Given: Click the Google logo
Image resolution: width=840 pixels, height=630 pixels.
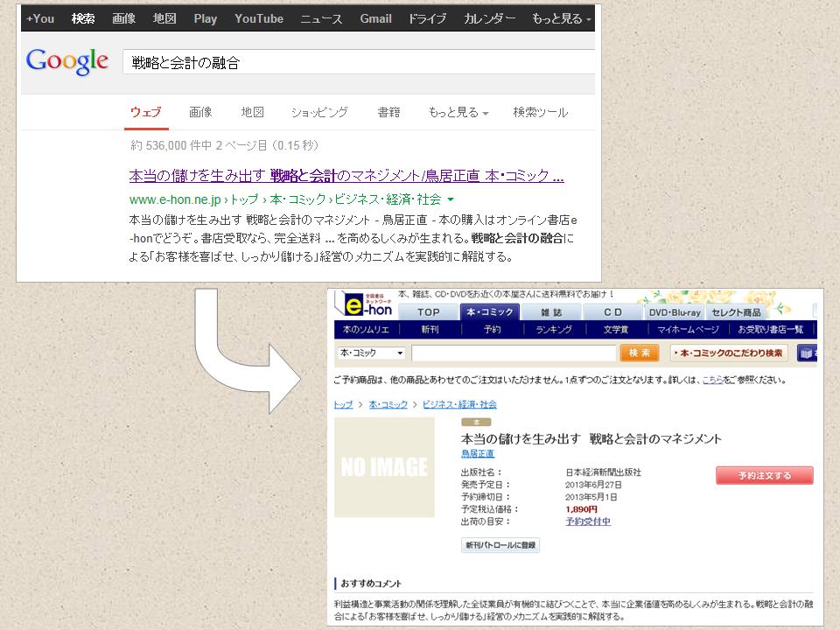Looking at the screenshot, I should point(66,61).
